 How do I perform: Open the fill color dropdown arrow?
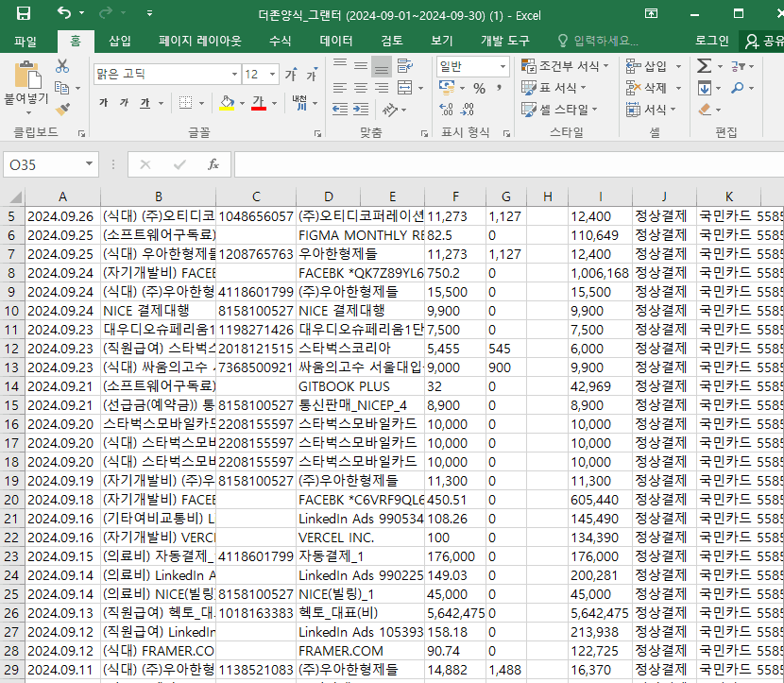243,104
